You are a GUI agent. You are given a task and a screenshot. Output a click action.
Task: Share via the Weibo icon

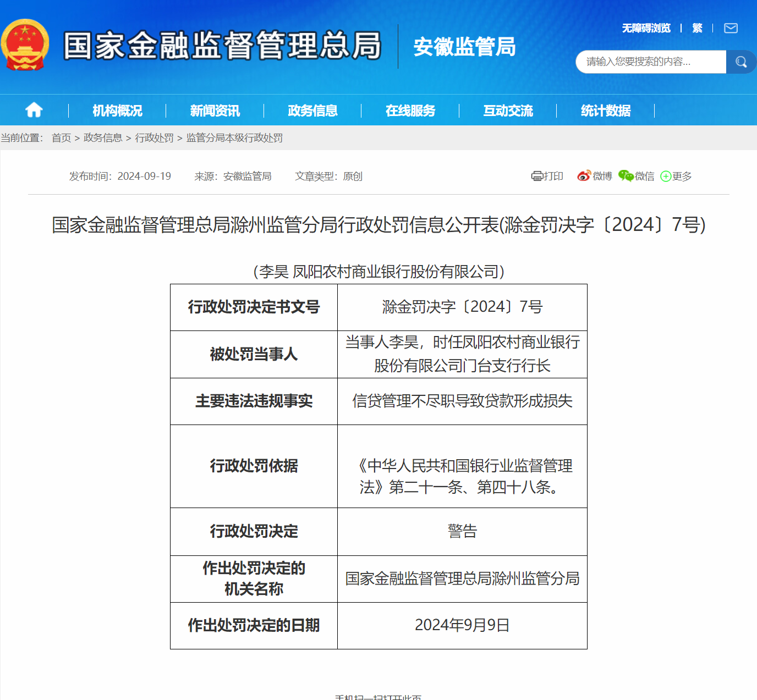click(x=584, y=176)
